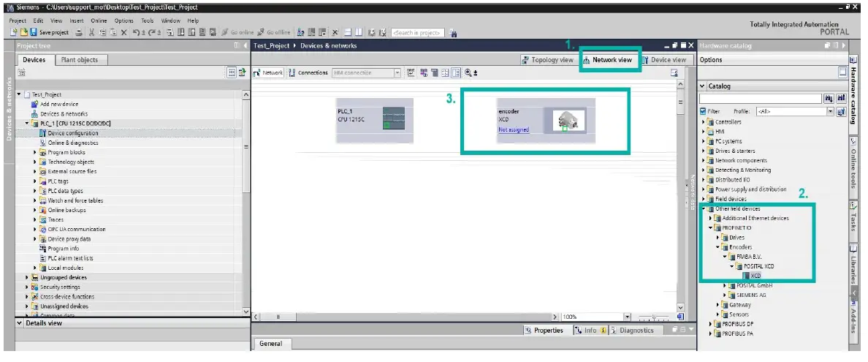This screenshot has width=868, height=362.
Task: Toggle the Connections mode button
Action: coord(308,72)
